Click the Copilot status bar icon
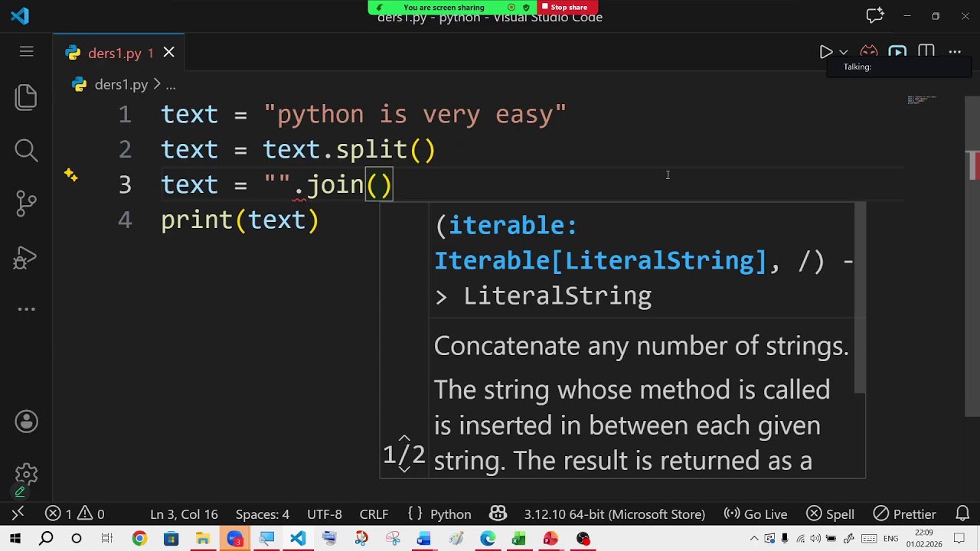This screenshot has width=980, height=551. click(x=498, y=514)
